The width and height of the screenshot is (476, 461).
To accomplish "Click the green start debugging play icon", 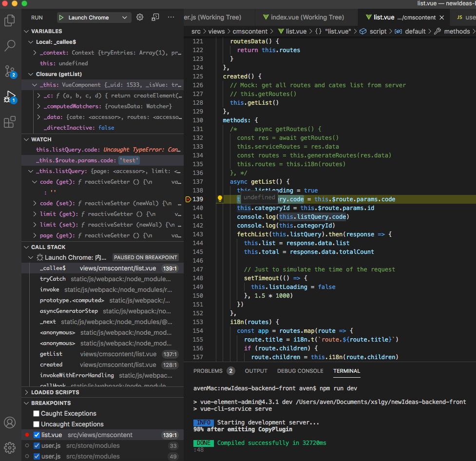I will click(61, 18).
